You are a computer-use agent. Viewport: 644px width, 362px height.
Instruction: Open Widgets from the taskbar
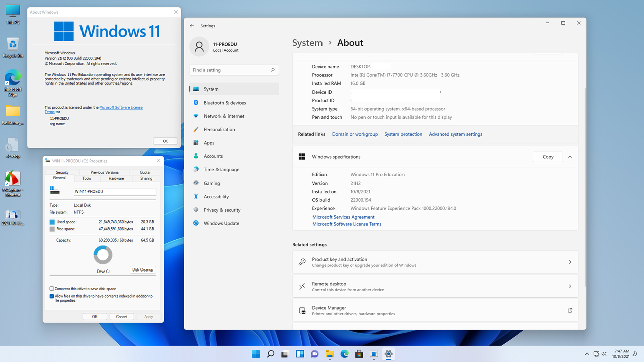[x=300, y=354]
